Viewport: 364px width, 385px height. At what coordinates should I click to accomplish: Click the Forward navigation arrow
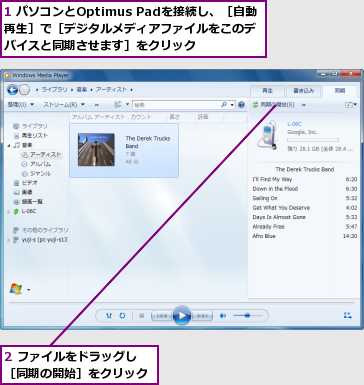pos(24,90)
